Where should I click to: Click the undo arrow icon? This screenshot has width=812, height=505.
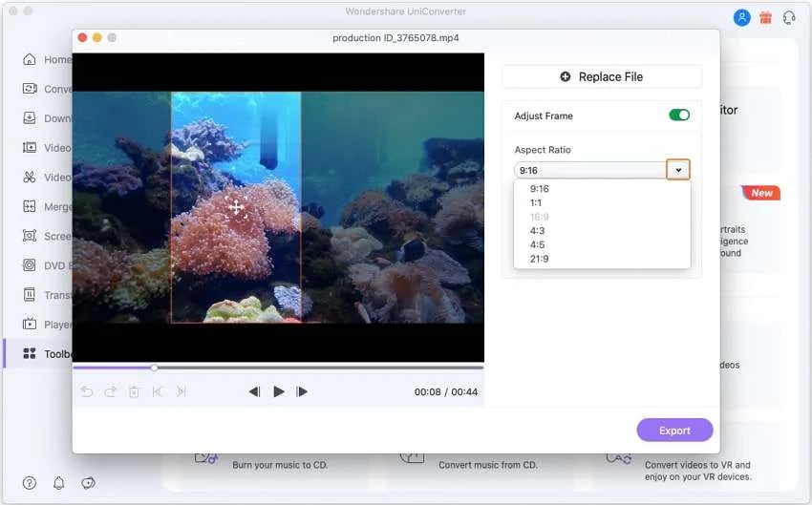[x=87, y=391]
